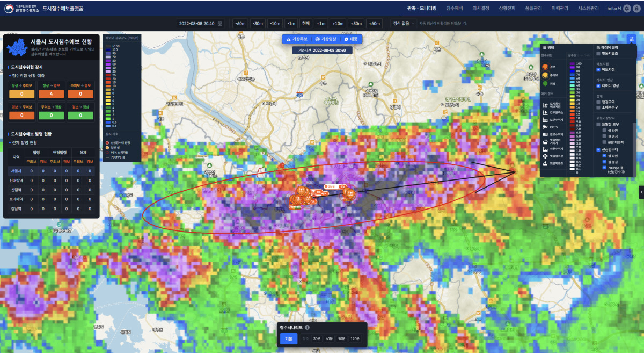The height and width of the screenshot is (353, 644).
Task: Select the 기본 scenario button
Action: pos(289,338)
